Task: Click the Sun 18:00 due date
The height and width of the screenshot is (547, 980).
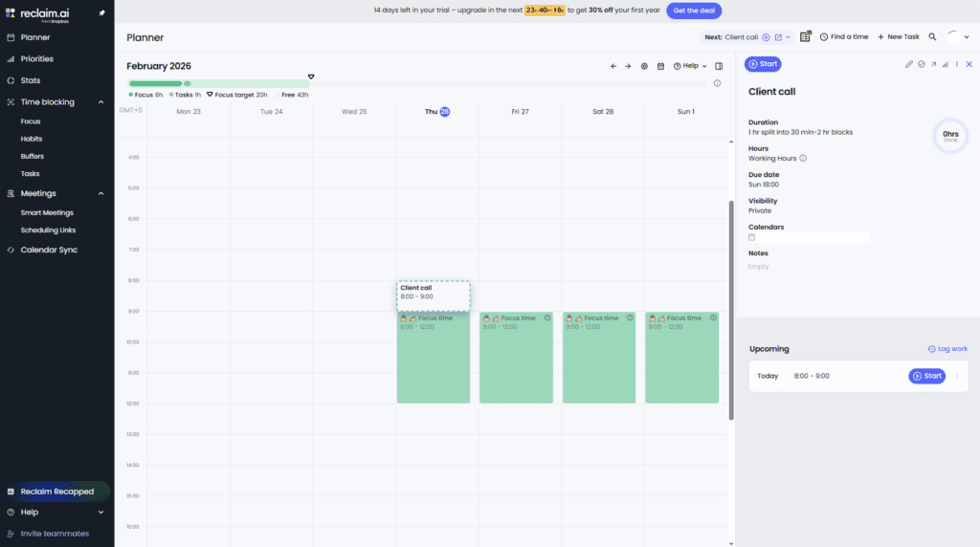Action: [763, 185]
